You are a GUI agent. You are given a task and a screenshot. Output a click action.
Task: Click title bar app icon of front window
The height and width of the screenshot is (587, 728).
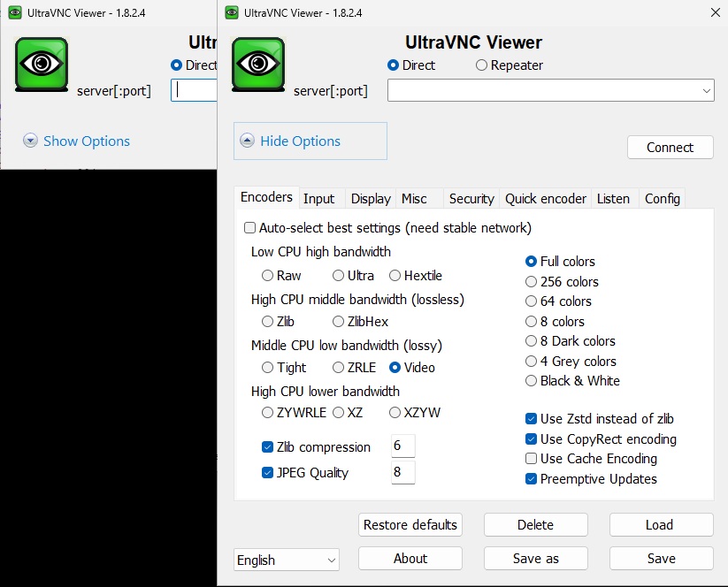click(231, 12)
